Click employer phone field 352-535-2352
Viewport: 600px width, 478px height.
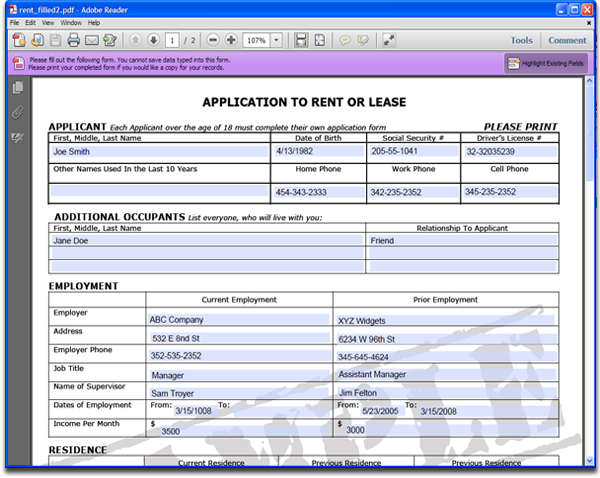[x=240, y=356]
